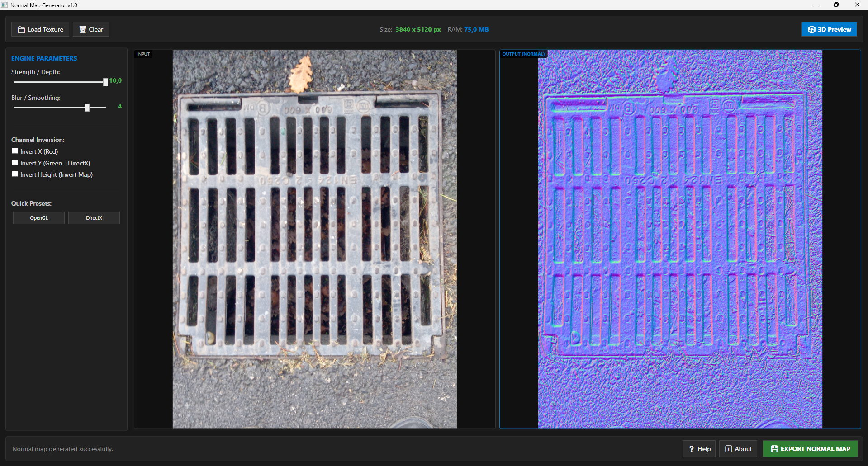This screenshot has height=466, width=868.
Task: Apply the OpenGL quick preset
Action: point(39,218)
